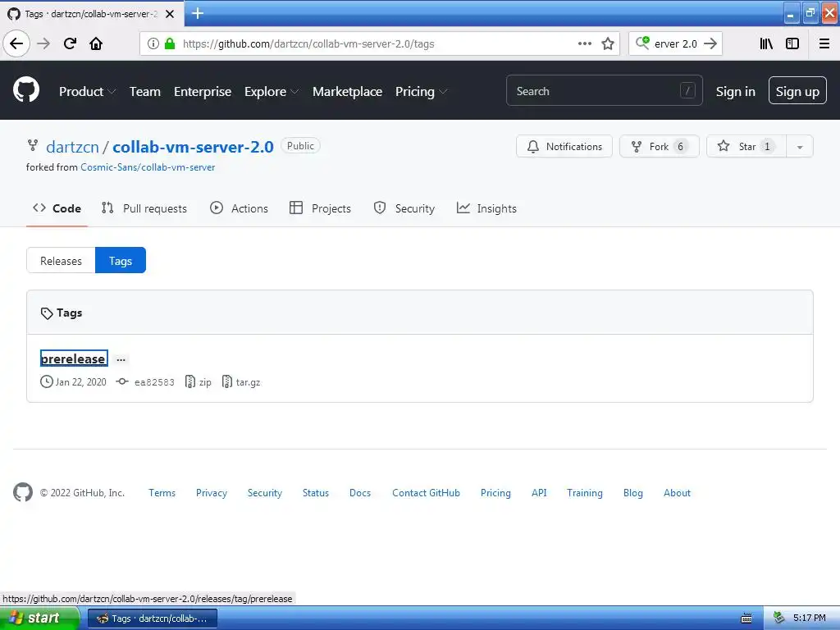Screen dimensions: 840x630
Task: Open the Privacy footer link
Action: coord(212,493)
